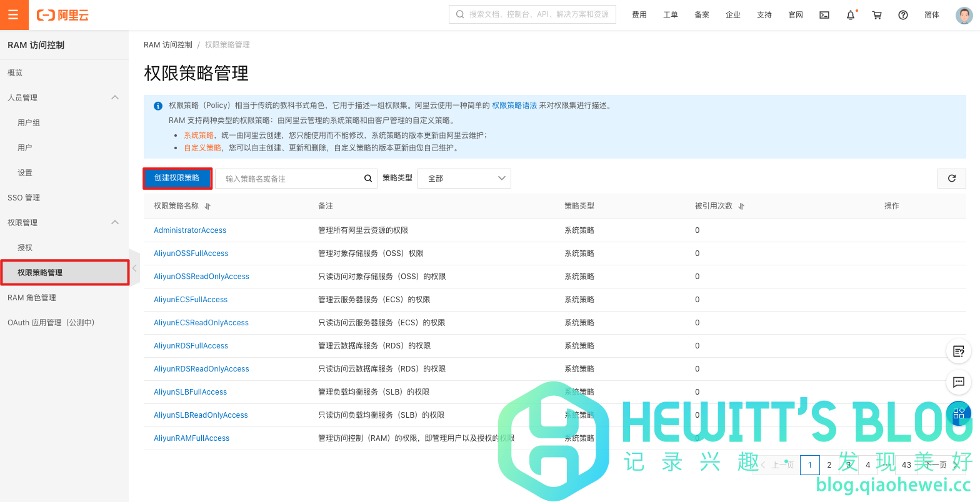Screen dimensions: 980x502
Task: Select RAM 角色管理 in sidebar
Action: (x=32, y=298)
